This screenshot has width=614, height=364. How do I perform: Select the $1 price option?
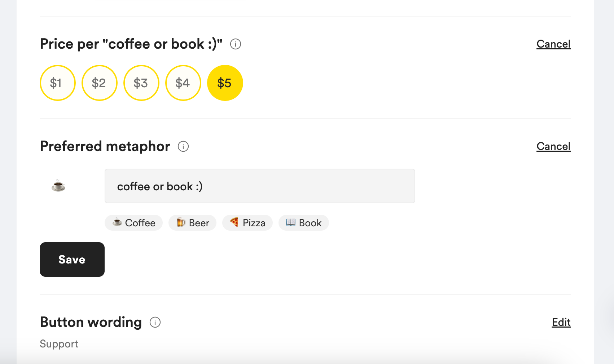pos(57,83)
